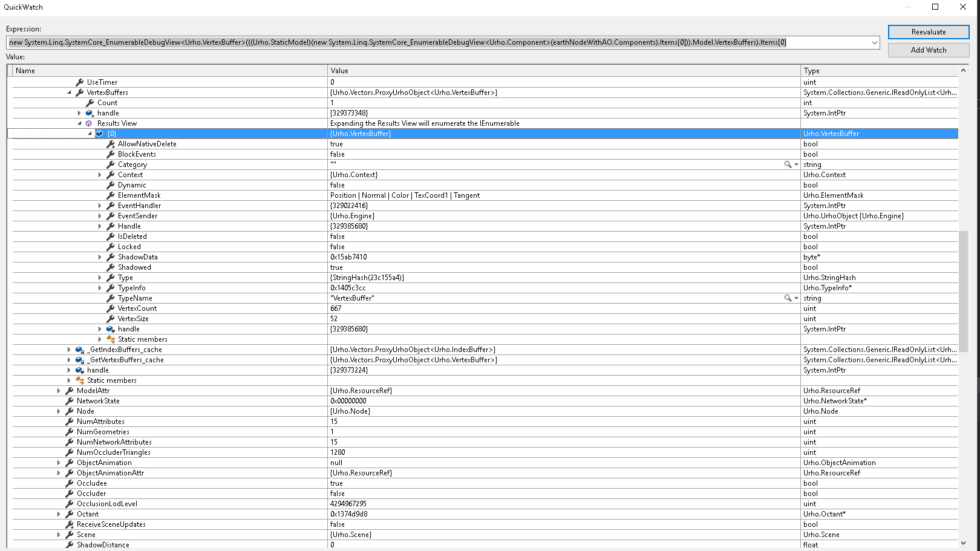Viewport: 980px width, 551px height.
Task: Expand Static members under VertexBuffer handle
Action: pyautogui.click(x=100, y=339)
